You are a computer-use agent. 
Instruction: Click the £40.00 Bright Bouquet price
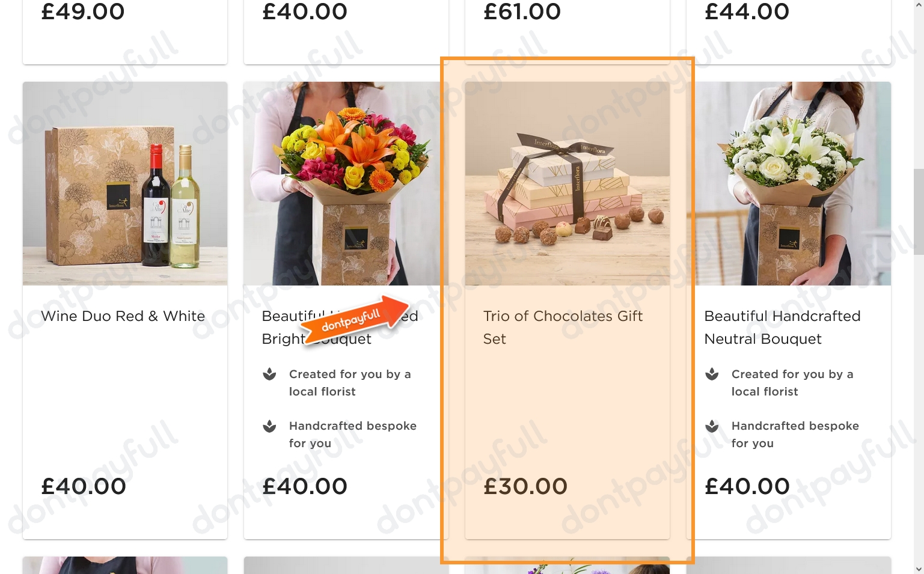[x=305, y=486]
